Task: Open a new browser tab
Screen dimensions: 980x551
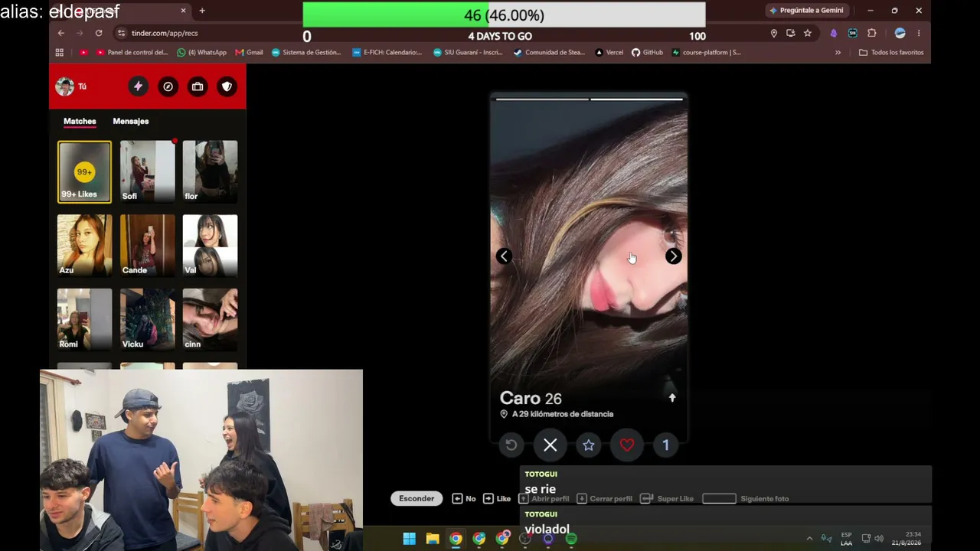Action: (202, 11)
